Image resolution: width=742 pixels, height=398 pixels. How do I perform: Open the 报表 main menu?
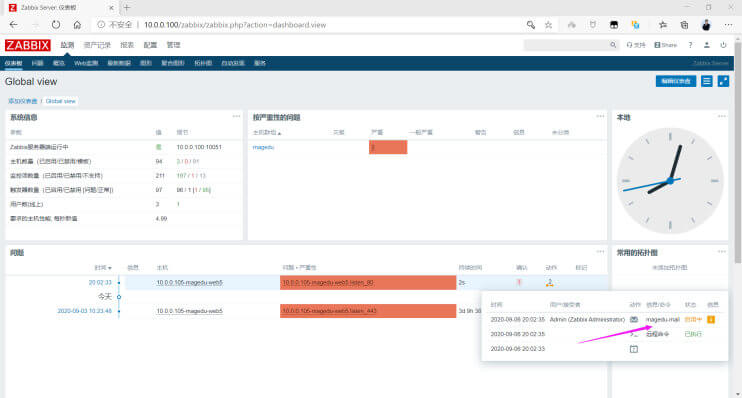click(127, 45)
